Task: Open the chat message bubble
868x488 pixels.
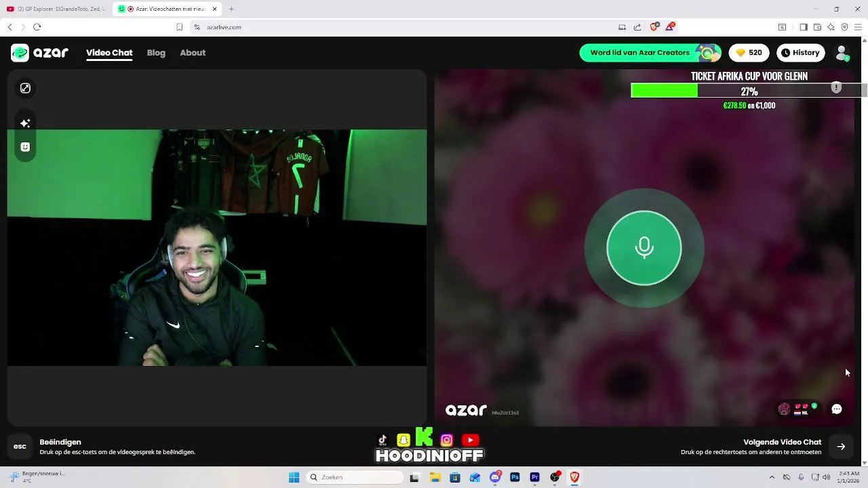Action: point(837,409)
